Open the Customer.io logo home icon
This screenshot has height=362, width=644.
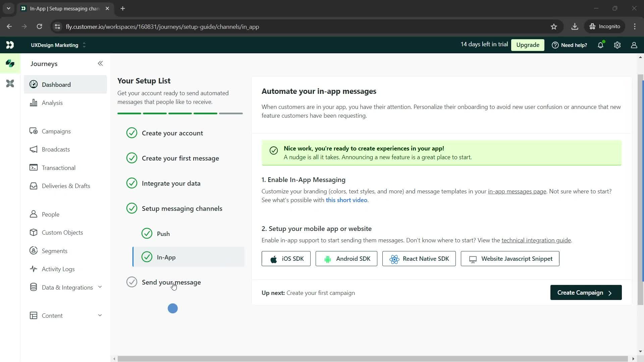10,45
